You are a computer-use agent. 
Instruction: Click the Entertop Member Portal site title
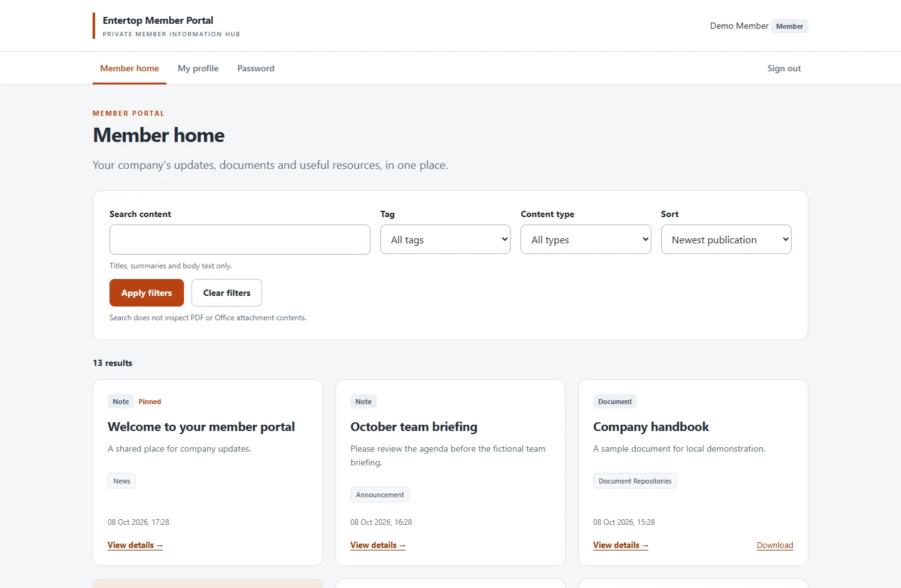tap(158, 20)
